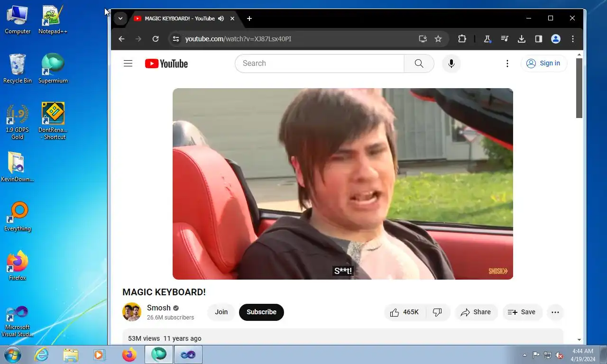Open Chrome Labs flask icon
Viewport: 607px width, 364px height.
(487, 39)
